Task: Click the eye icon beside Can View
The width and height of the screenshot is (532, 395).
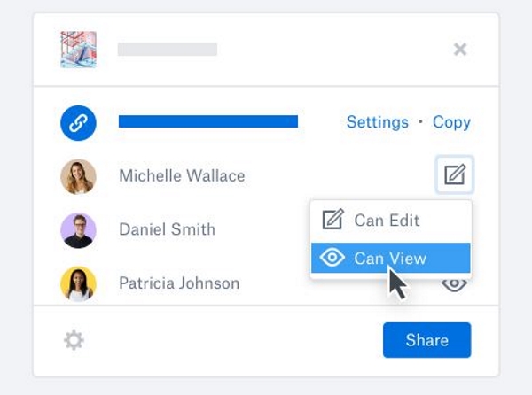Action: coord(332,258)
